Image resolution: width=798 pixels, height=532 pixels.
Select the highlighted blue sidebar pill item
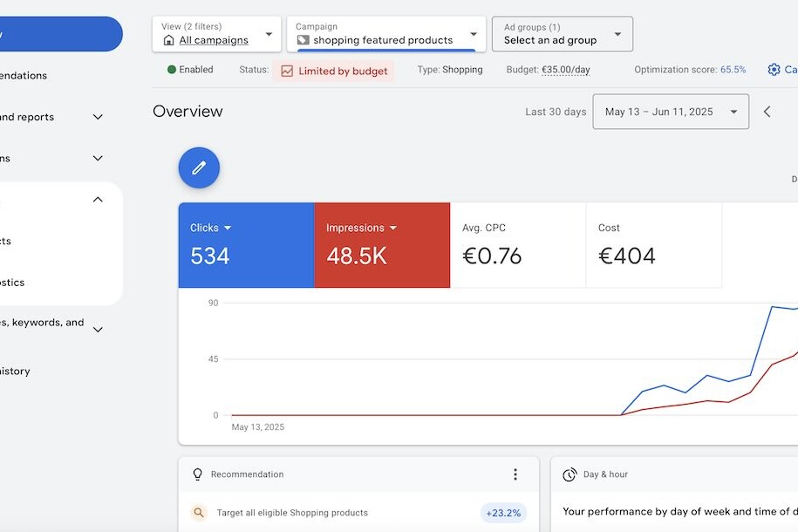(61, 34)
